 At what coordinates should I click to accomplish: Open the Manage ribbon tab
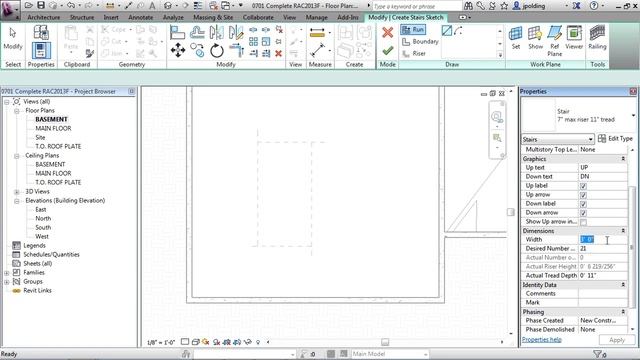(316, 18)
